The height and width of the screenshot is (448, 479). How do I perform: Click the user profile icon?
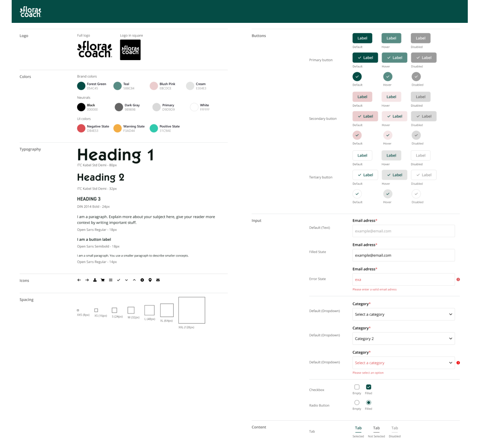click(x=95, y=280)
